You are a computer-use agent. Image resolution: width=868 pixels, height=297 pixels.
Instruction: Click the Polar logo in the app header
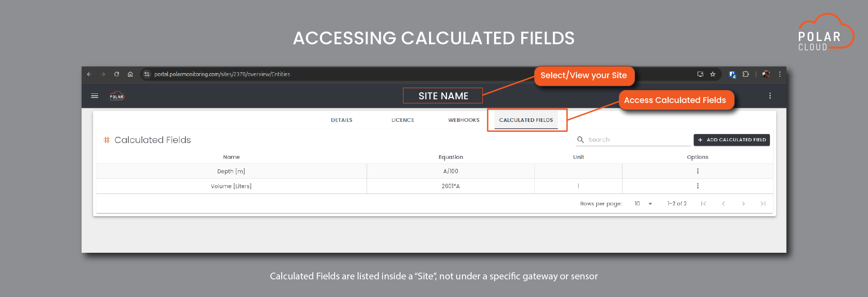pyautogui.click(x=117, y=96)
